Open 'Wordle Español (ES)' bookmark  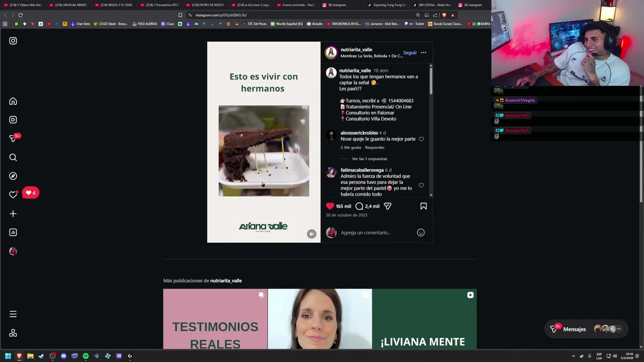[x=287, y=24]
